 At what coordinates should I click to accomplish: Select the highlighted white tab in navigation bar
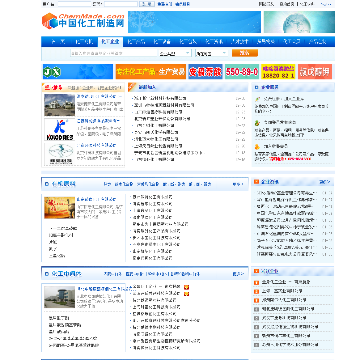pos(111,42)
